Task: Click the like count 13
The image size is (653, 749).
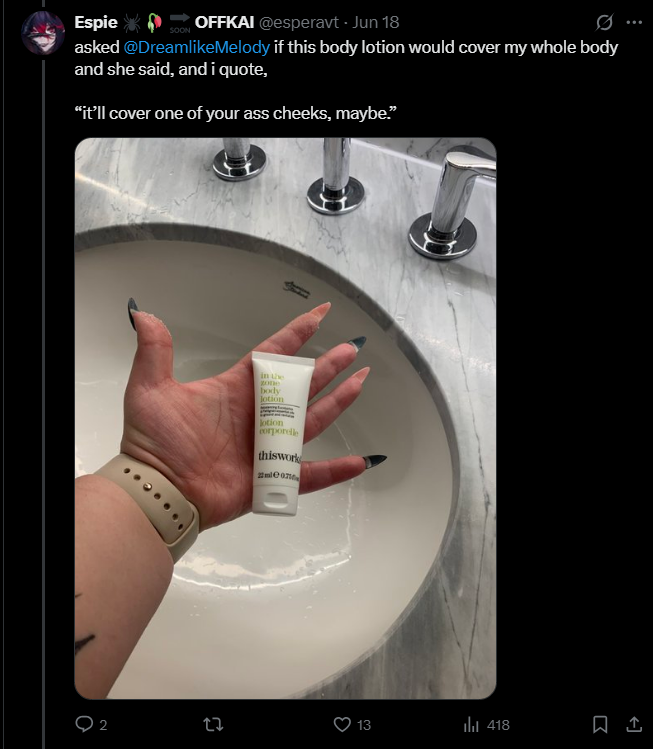Action: (x=364, y=725)
